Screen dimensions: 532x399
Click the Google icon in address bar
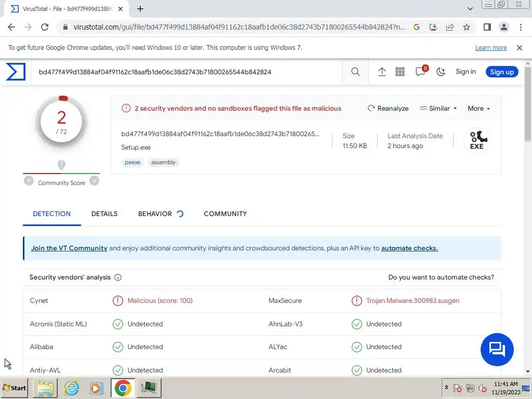[416, 27]
